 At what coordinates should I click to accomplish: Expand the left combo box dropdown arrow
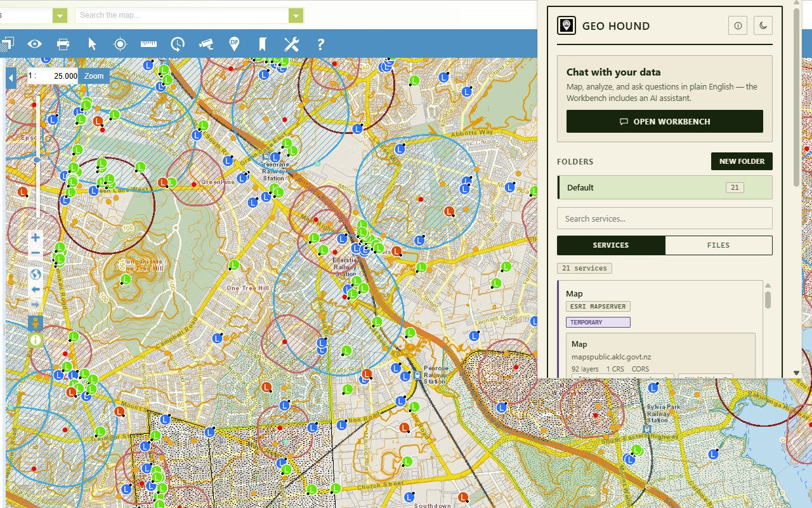(60, 16)
